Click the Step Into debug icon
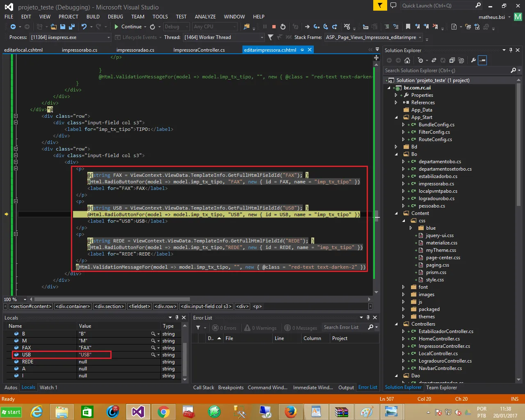This screenshot has height=420, width=525. pos(316,27)
